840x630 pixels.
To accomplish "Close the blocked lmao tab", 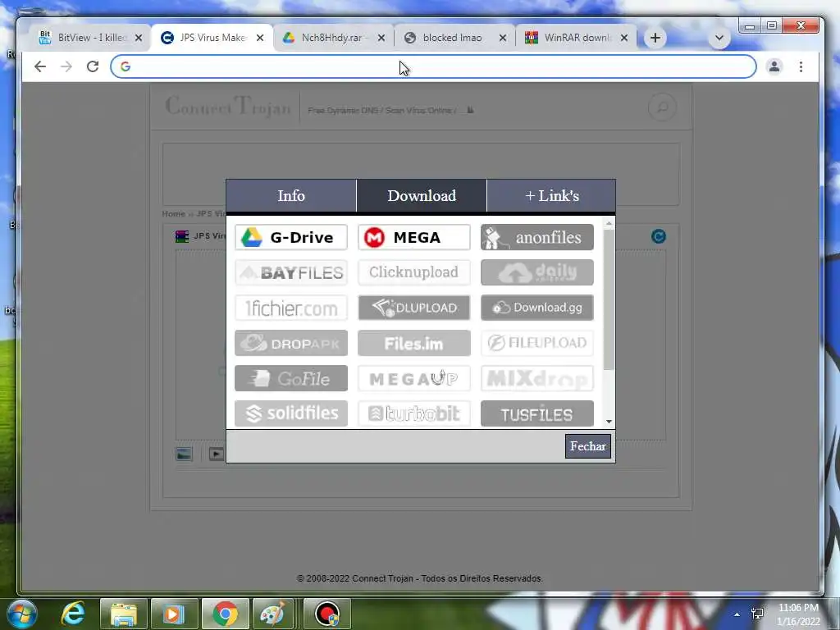I will point(503,38).
